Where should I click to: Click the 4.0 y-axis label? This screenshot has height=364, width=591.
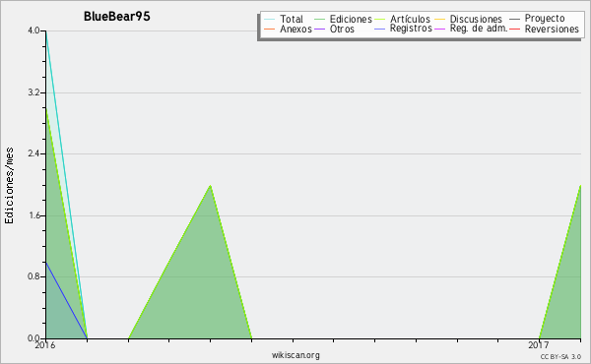click(33, 30)
